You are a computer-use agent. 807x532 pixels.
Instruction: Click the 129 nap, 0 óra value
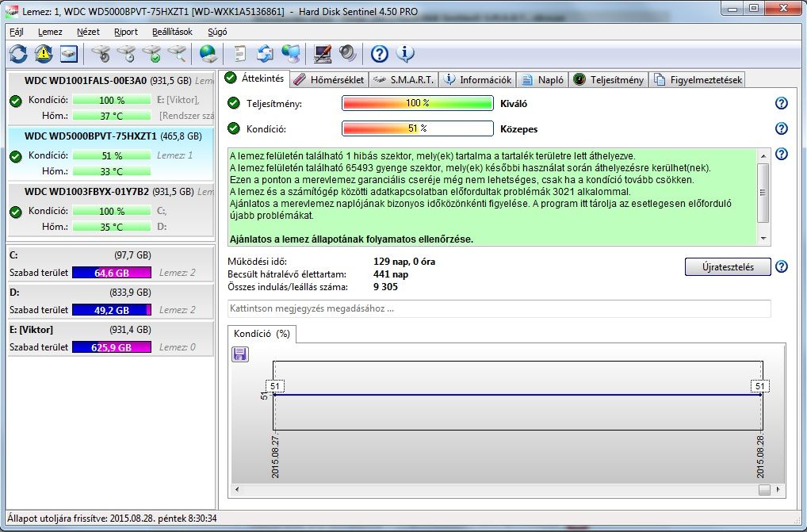[x=404, y=262]
